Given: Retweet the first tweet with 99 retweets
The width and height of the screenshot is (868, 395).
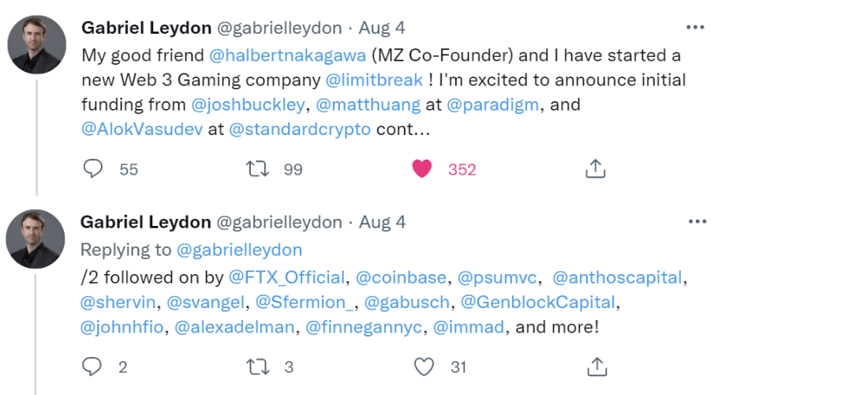Looking at the screenshot, I should tap(257, 169).
